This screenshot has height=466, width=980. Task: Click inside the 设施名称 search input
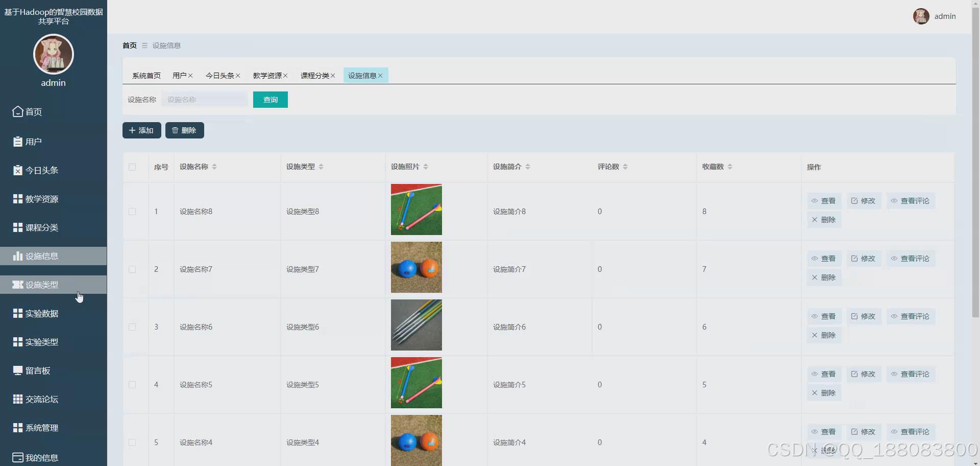click(x=204, y=99)
